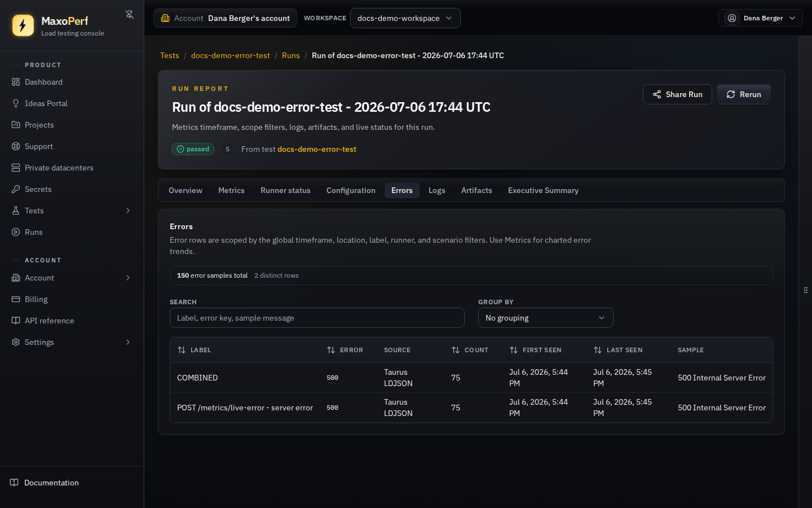This screenshot has width=812, height=508.
Task: Click the POST /metrics/live-error - server error row label
Action: coord(245,408)
